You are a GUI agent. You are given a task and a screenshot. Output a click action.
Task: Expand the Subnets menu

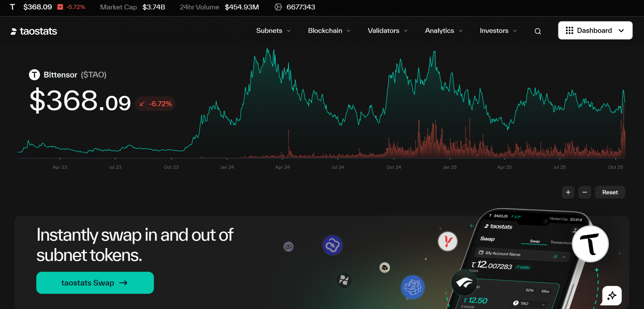pos(273,30)
